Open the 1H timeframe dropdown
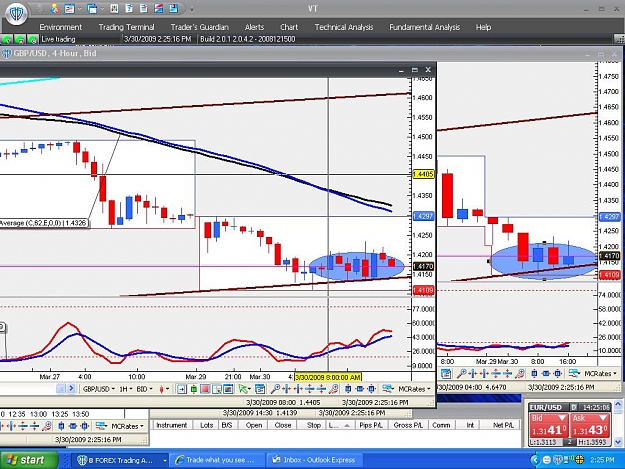Screen dimensions: 625x469 point(125,389)
